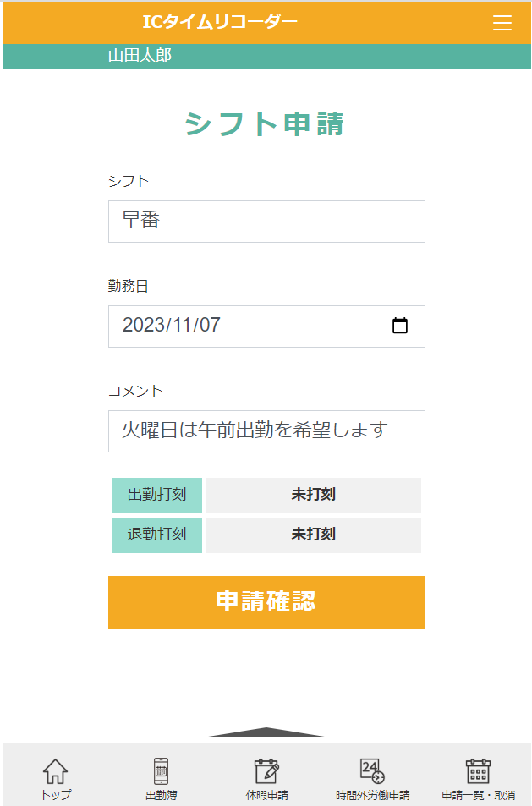Select 未打刻 status beside 退勤打刻
The height and width of the screenshot is (806, 532).
[314, 535]
